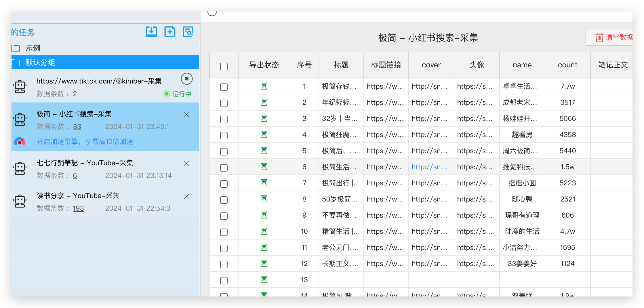This screenshot has width=644, height=308.
Task: Click the export status hourglass in row 1
Action: pyautogui.click(x=264, y=86)
